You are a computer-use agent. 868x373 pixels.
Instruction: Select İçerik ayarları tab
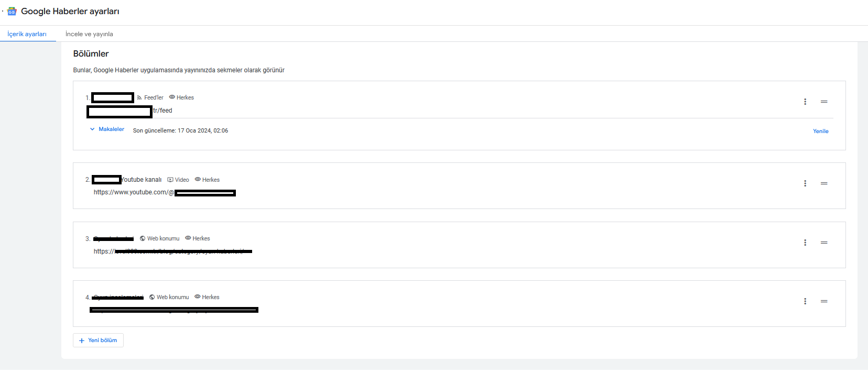[x=27, y=34]
